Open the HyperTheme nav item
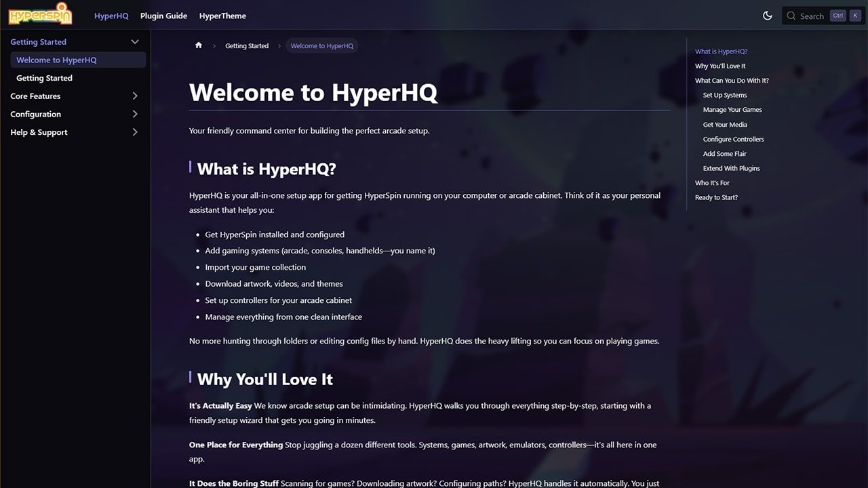Screen dimensions: 868x488 pos(222,16)
